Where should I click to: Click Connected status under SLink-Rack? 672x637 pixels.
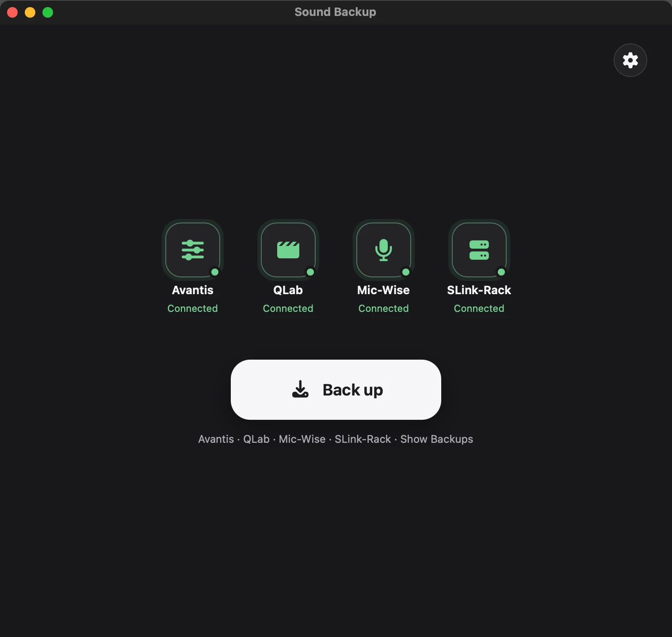tap(479, 308)
